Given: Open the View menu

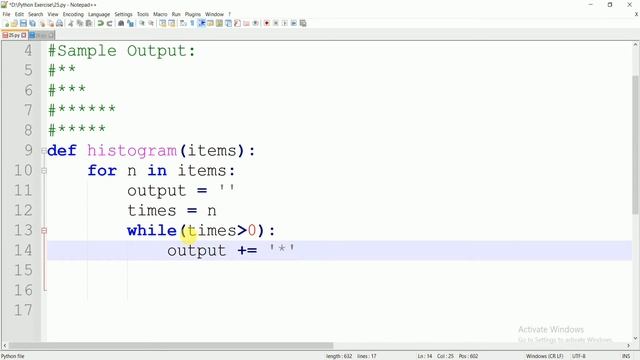Looking at the screenshot, I should click(53, 14).
